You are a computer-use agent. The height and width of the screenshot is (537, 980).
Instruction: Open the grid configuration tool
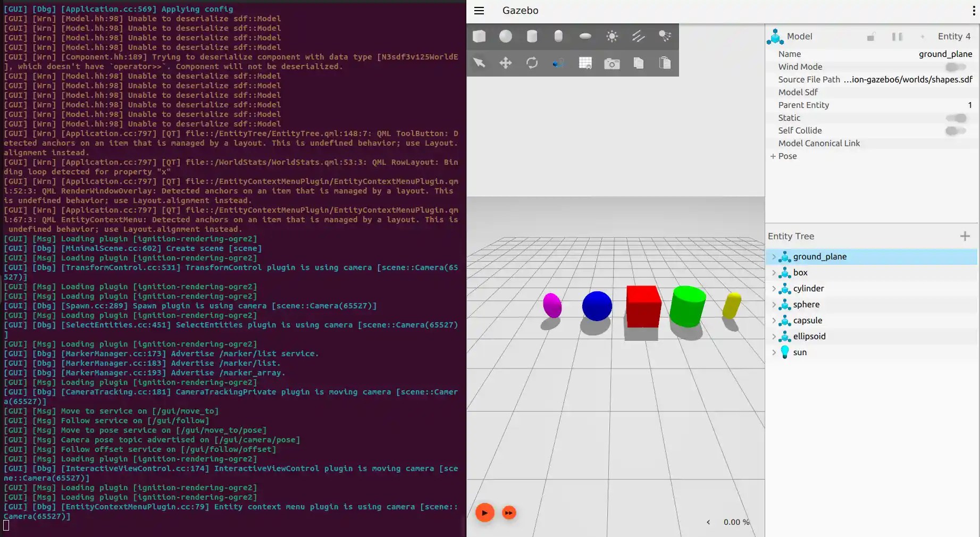(x=585, y=63)
